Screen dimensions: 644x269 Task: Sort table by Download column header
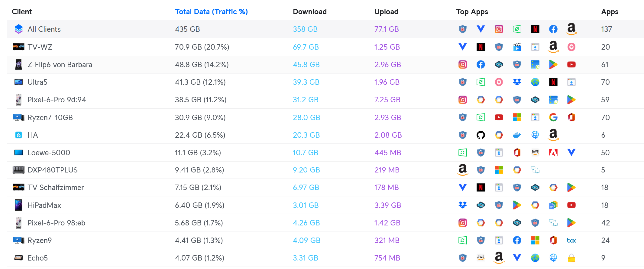tap(310, 11)
